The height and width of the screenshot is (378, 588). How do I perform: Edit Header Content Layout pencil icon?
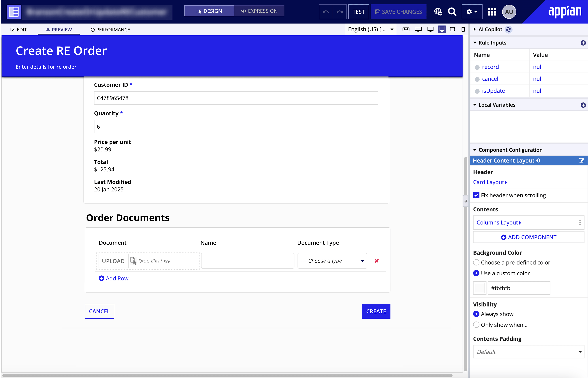click(581, 161)
